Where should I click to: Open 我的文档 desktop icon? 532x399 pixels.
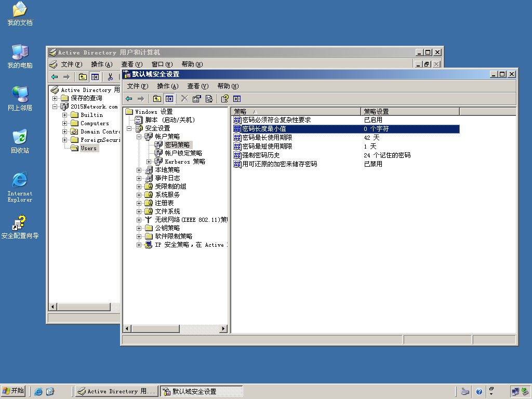click(20, 14)
